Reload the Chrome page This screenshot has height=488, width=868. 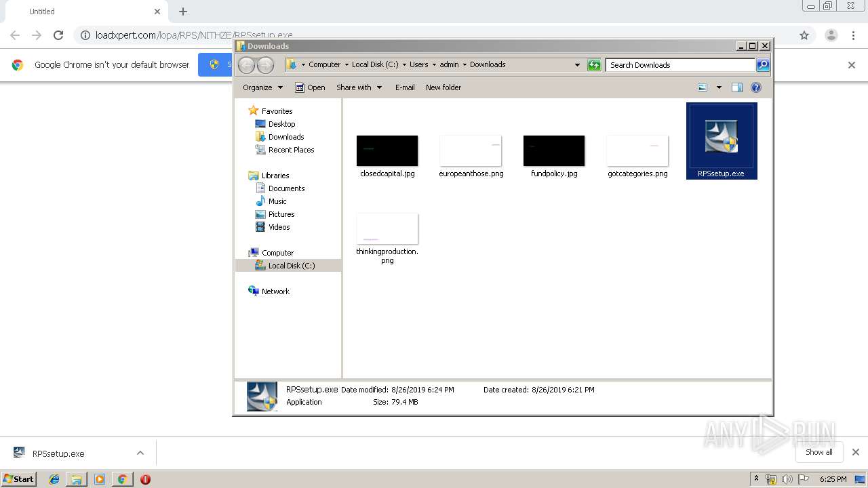tap(58, 35)
